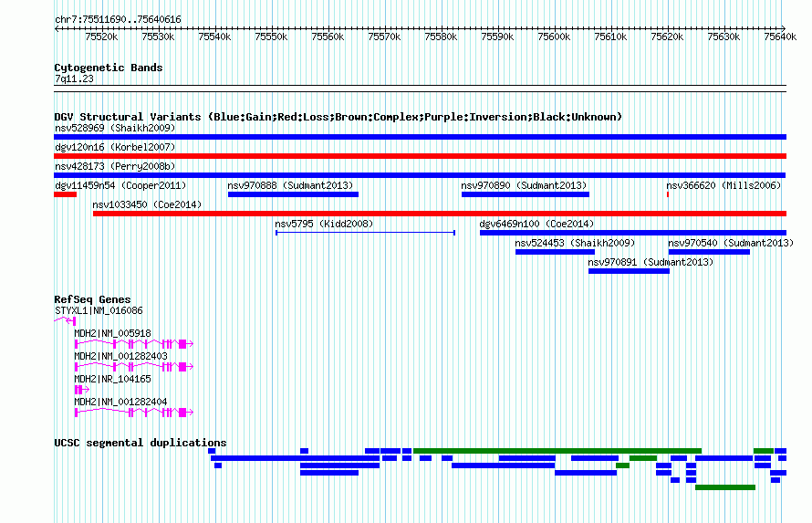Click the nsv970891 (Sudmant2013) label
The width and height of the screenshot is (812, 523).
pos(651,262)
